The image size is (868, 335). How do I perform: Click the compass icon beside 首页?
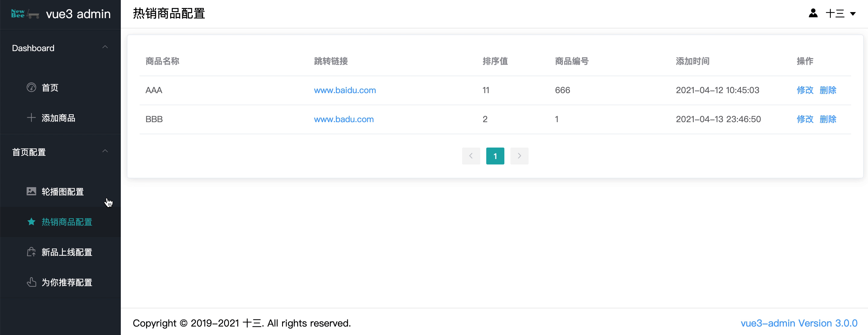[x=31, y=87]
